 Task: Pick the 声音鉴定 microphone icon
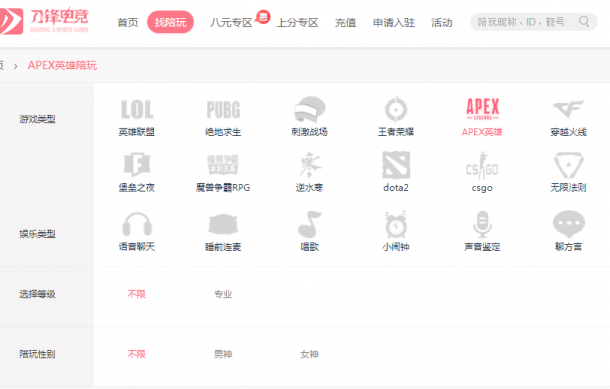tap(482, 224)
